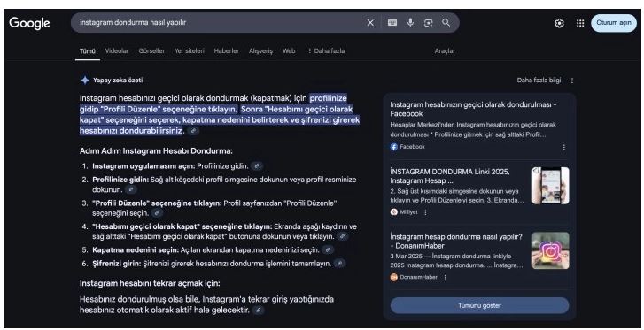
Task: Select the Haberler tab
Action: [x=226, y=51]
